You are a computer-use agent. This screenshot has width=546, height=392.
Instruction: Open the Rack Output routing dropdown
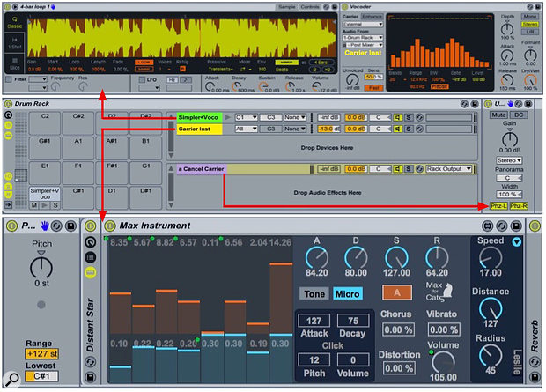coord(449,169)
